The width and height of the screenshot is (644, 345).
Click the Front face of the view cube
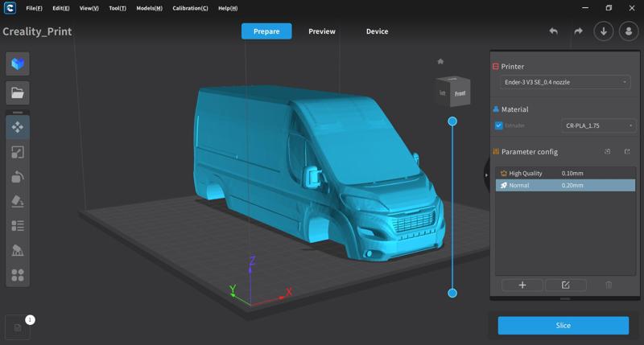(460, 93)
